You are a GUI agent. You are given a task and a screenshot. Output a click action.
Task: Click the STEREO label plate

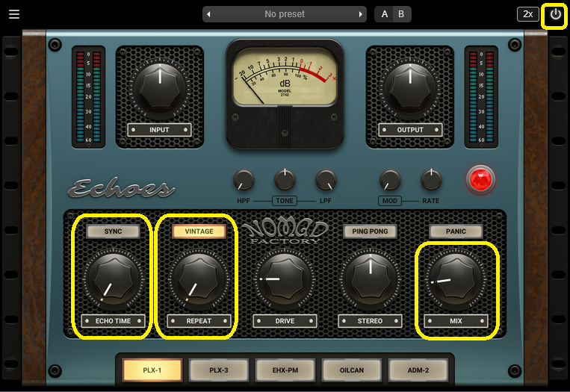pyautogui.click(x=370, y=321)
